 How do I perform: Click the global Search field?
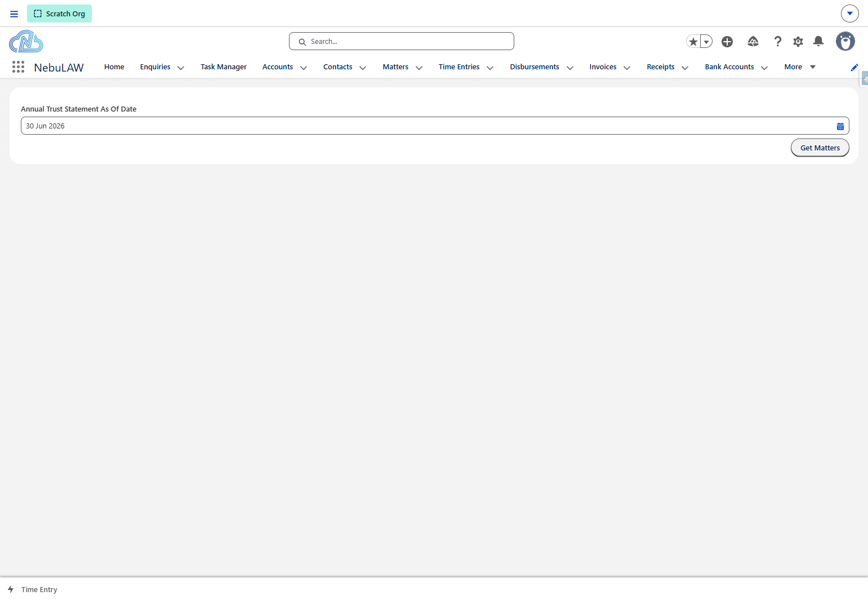402,41
